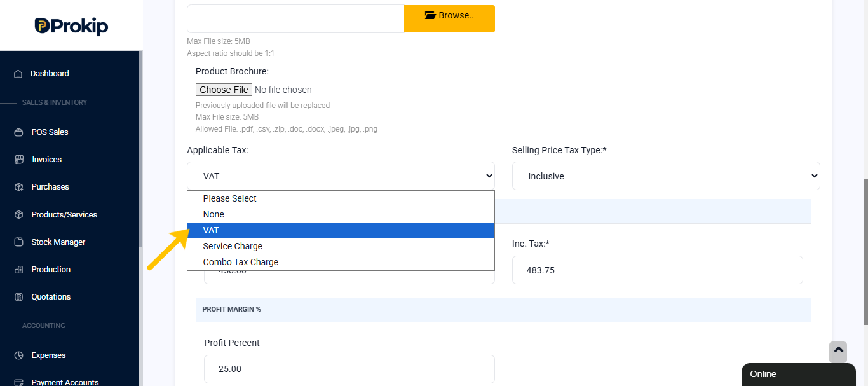
Task: Open the Selling Price Tax Type dropdown
Action: [x=666, y=176]
